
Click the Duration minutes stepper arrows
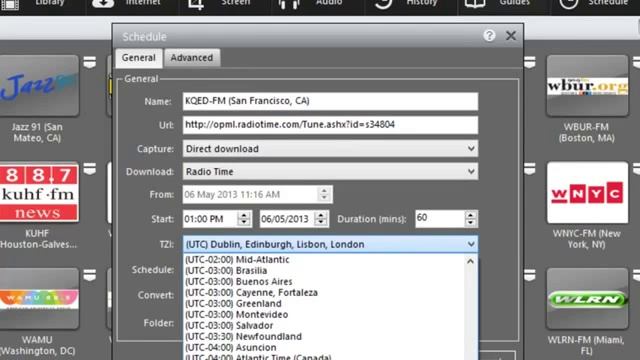point(471,219)
